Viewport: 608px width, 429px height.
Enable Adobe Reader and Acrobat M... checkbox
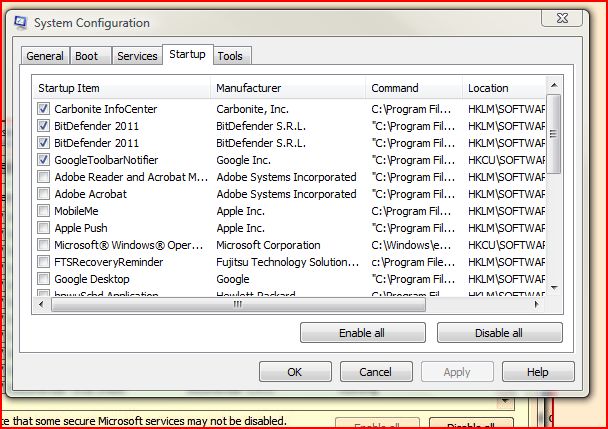(43, 177)
